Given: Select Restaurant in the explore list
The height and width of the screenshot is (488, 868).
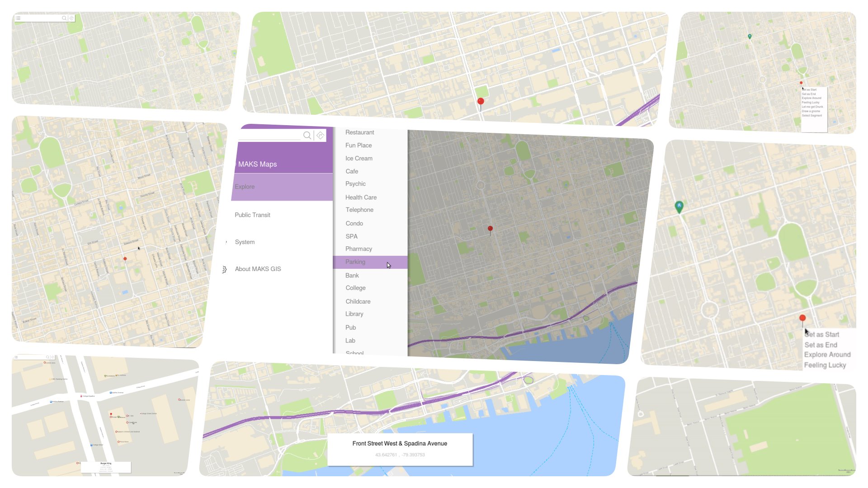Looking at the screenshot, I should [x=359, y=132].
